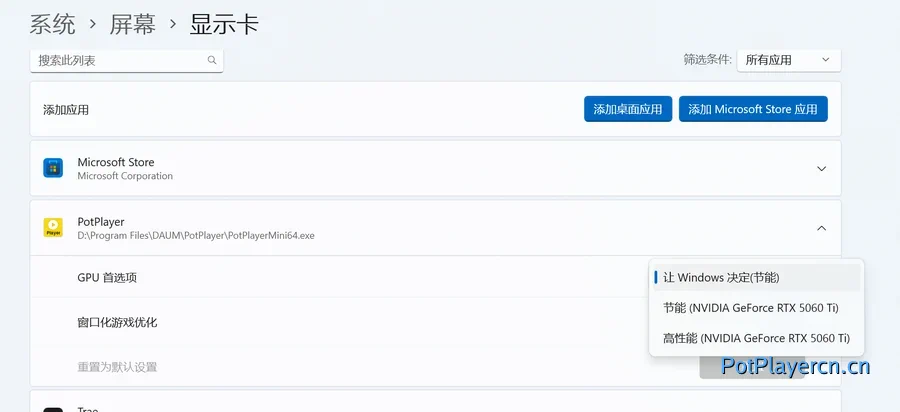The width and height of the screenshot is (900, 412).
Task: Collapse the PotPlayer entry chevron
Action: pos(821,228)
